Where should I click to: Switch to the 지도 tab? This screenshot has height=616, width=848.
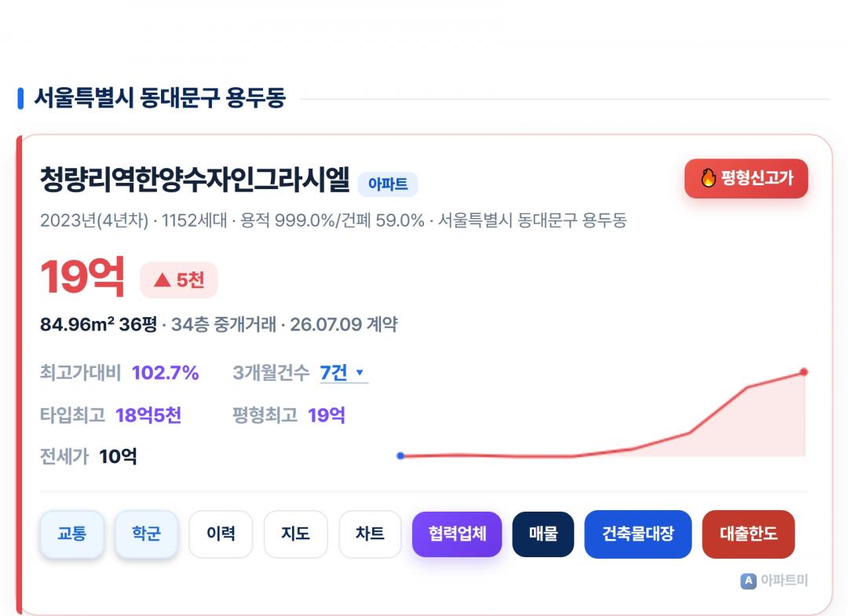[x=295, y=534]
